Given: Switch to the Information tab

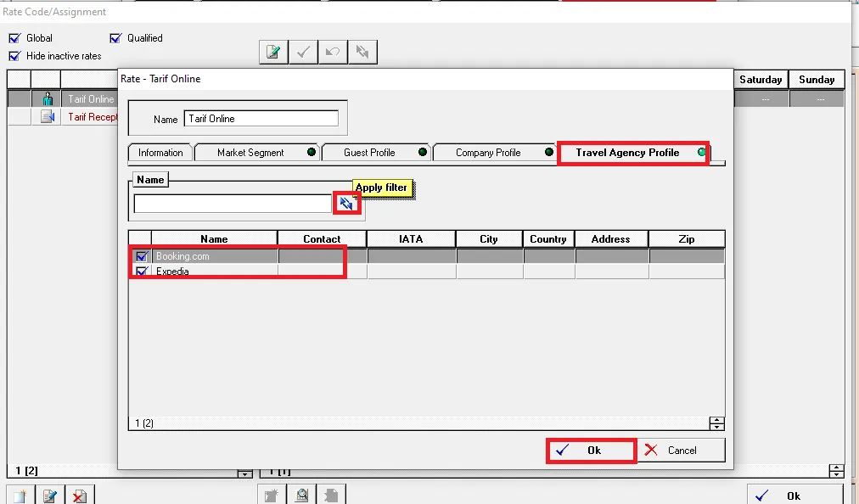Looking at the screenshot, I should point(160,153).
